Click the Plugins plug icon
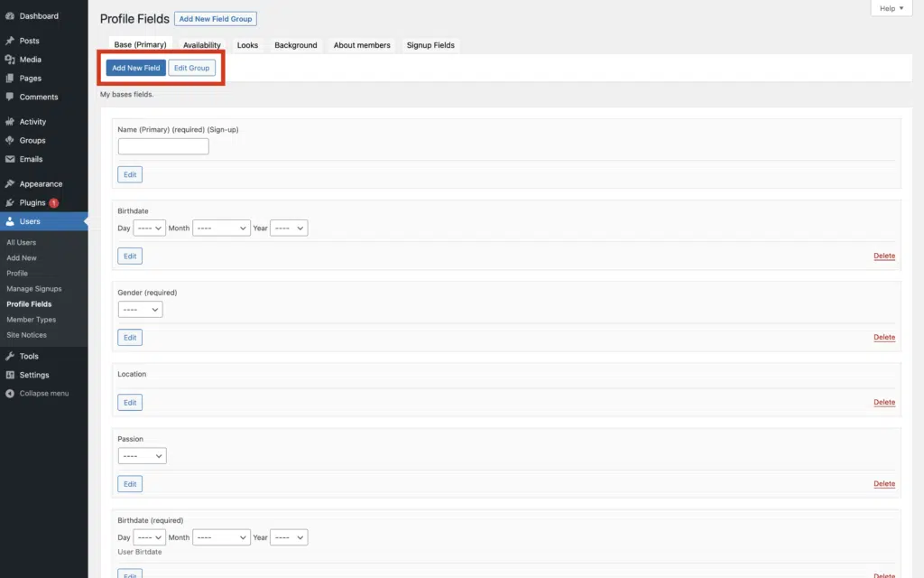This screenshot has height=578, width=924. [x=10, y=203]
